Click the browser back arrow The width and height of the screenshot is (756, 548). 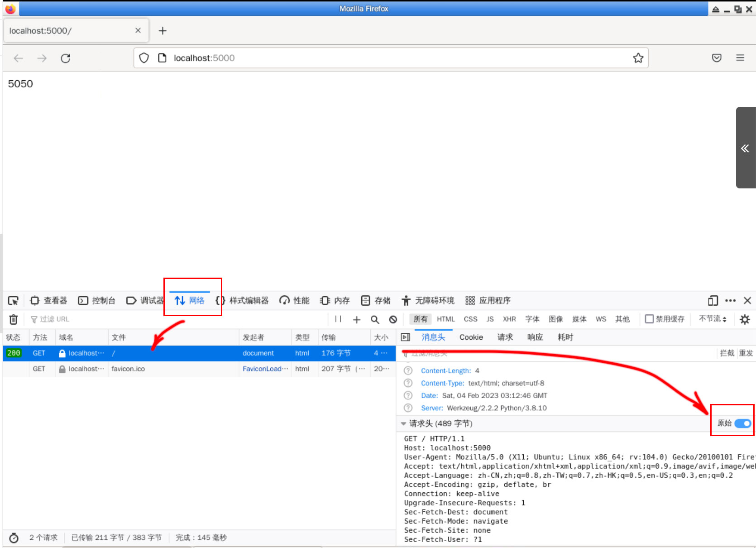point(19,58)
